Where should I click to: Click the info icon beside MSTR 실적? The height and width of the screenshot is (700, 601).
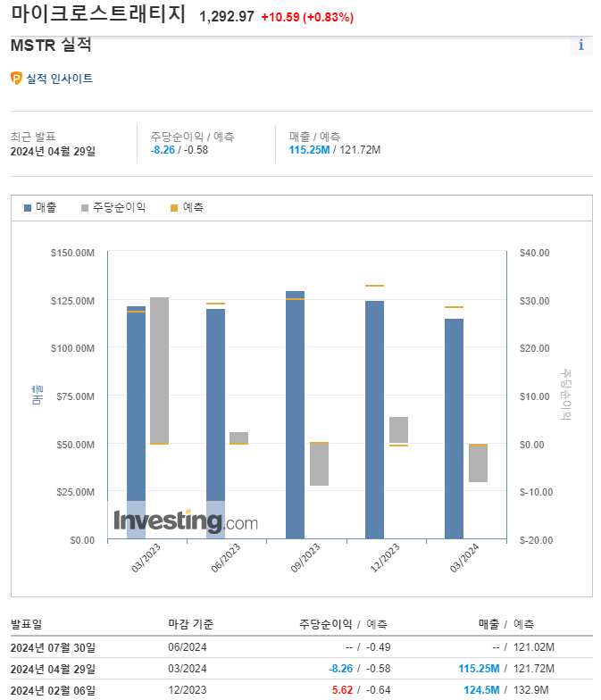580,45
